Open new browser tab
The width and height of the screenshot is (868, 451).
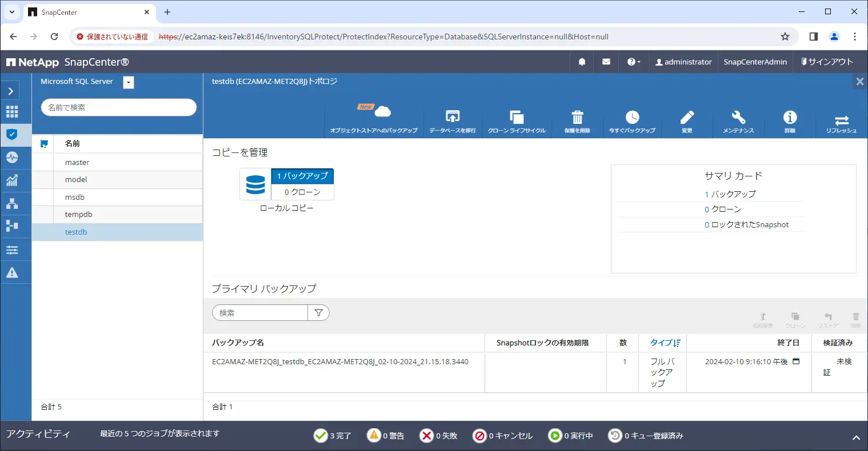pyautogui.click(x=167, y=12)
